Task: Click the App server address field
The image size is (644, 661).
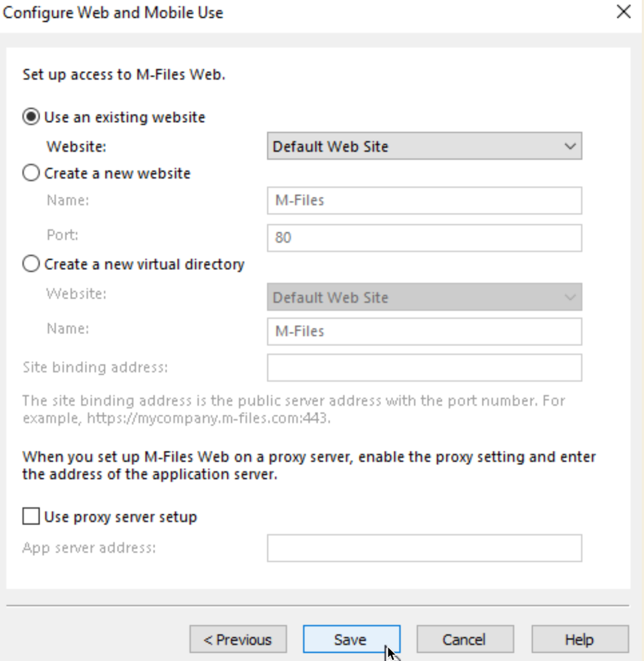Action: 425,548
